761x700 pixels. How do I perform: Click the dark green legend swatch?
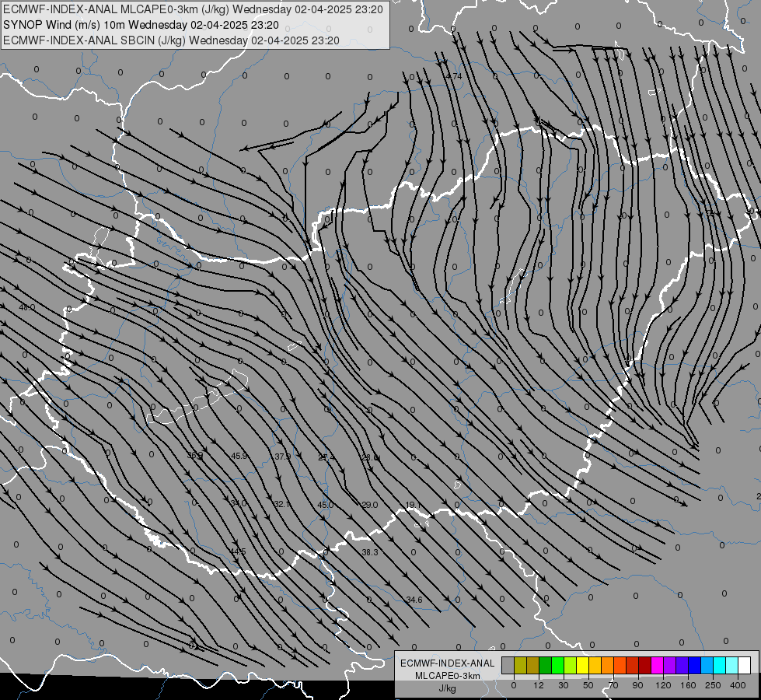(x=546, y=666)
